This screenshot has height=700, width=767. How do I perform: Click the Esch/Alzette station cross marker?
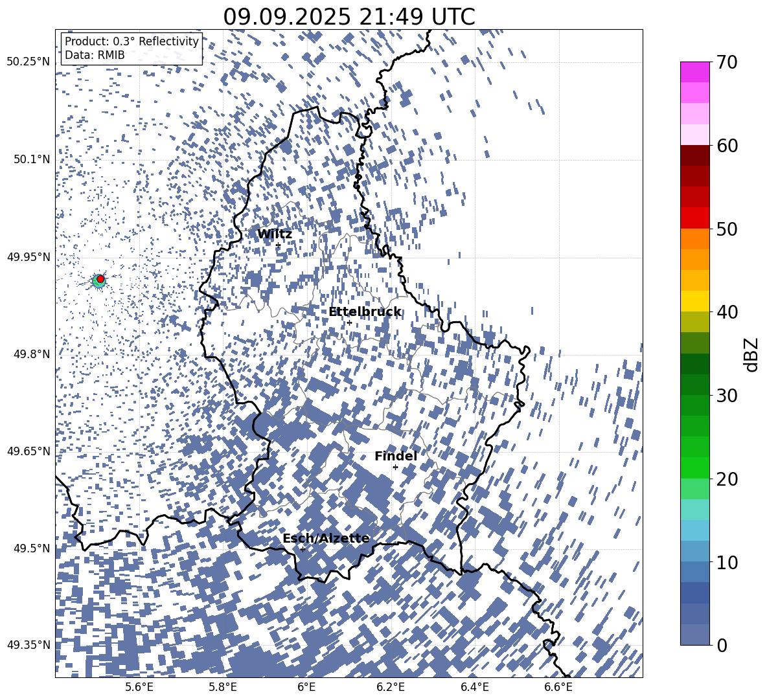303,549
